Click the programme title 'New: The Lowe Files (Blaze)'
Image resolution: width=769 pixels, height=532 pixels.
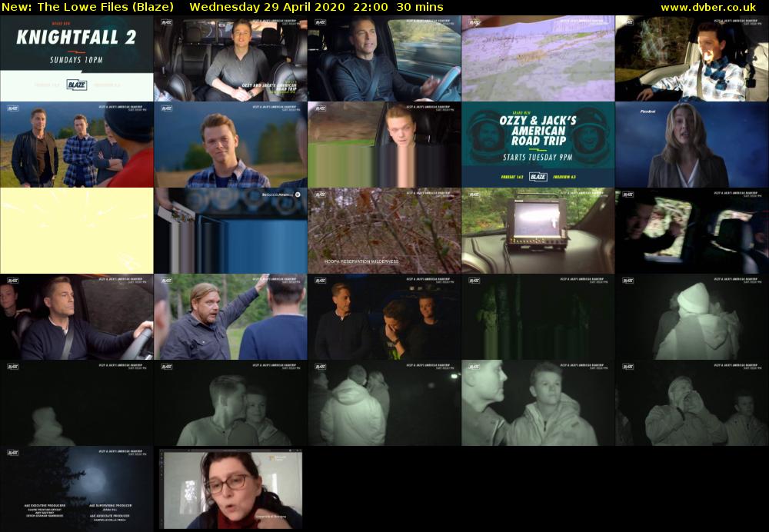coord(88,7)
